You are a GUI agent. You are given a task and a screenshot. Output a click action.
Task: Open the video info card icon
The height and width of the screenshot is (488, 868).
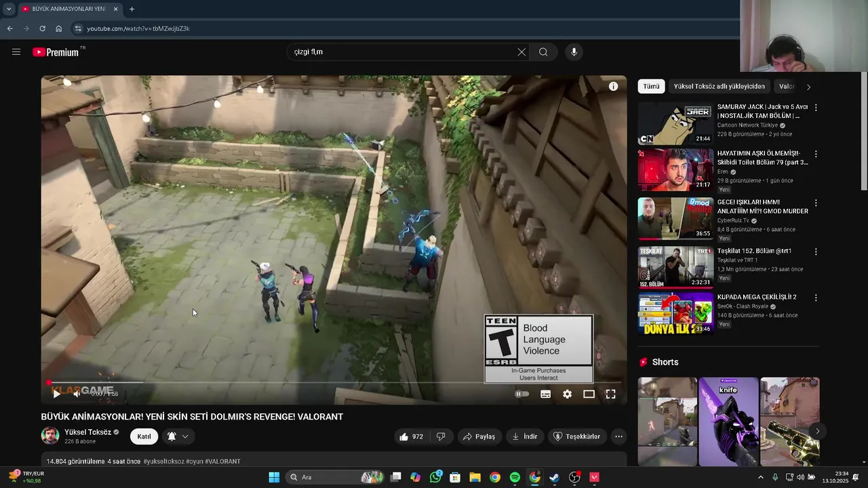(x=613, y=87)
